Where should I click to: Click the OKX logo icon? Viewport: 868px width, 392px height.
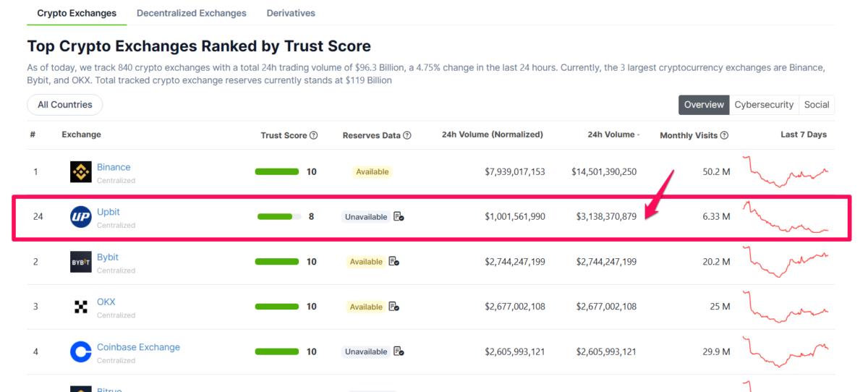tap(81, 307)
